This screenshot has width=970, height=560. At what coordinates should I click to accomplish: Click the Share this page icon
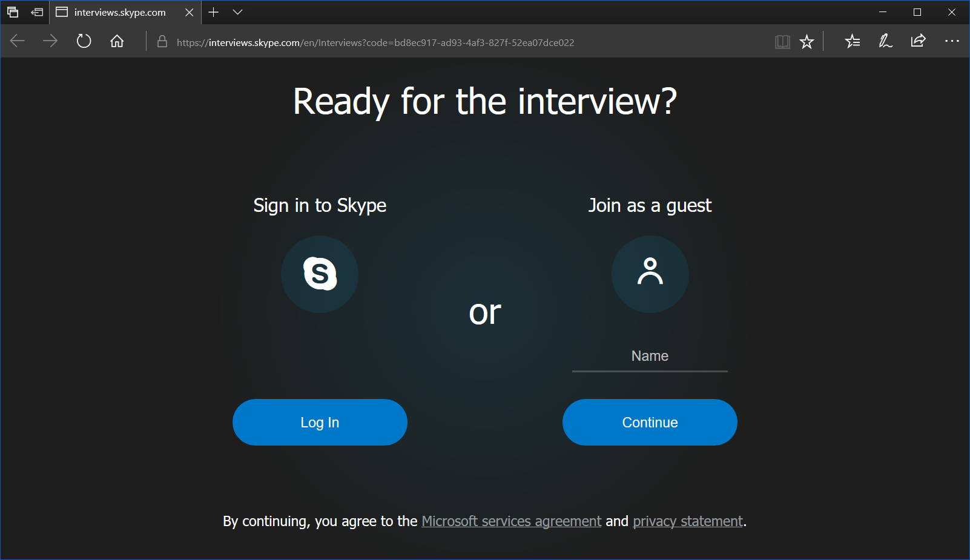click(919, 41)
